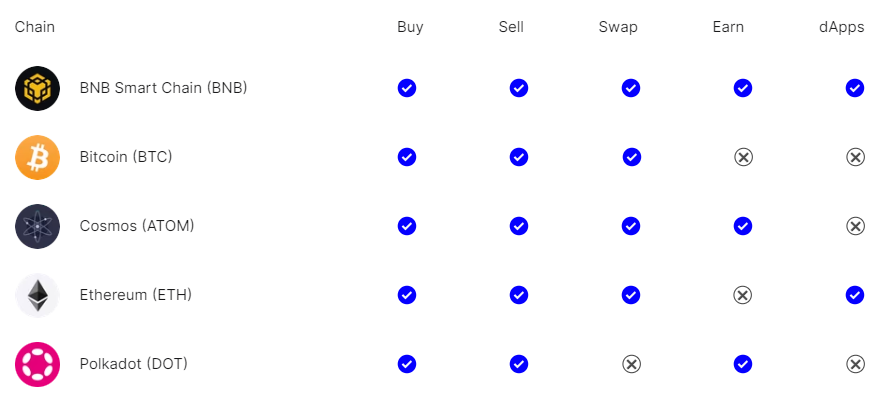Image resolution: width=891 pixels, height=404 pixels.
Task: Click the Swap column header
Action: tap(618, 27)
